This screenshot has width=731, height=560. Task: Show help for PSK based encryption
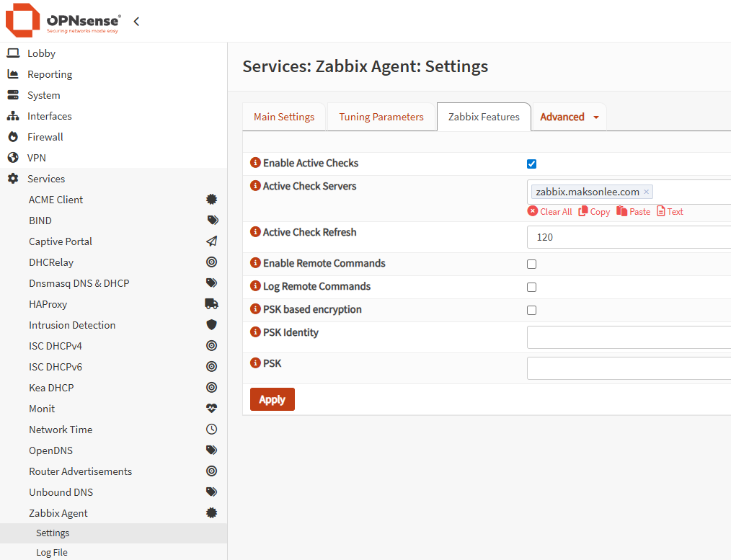tap(255, 309)
